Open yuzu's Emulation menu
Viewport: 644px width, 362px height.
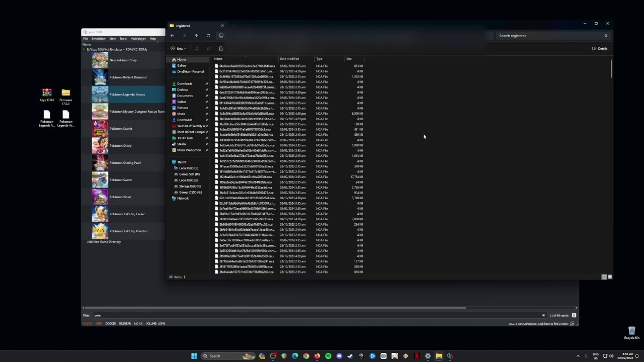(99, 39)
